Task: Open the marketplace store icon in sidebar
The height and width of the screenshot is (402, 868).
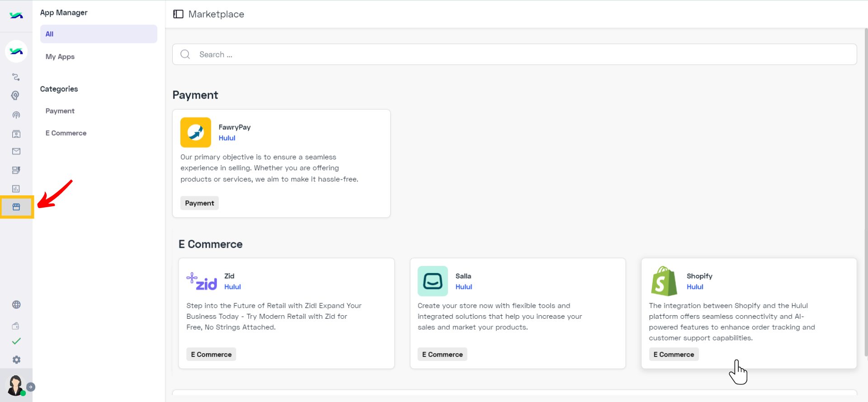Action: tap(16, 207)
